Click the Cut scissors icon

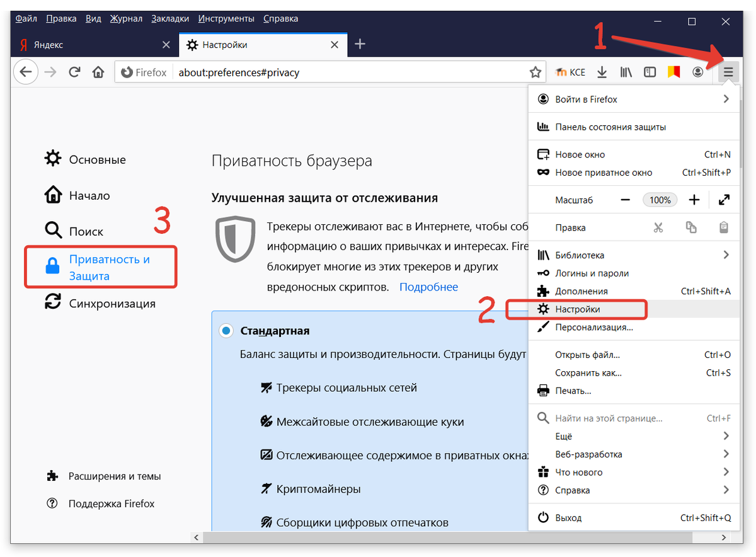coord(658,227)
